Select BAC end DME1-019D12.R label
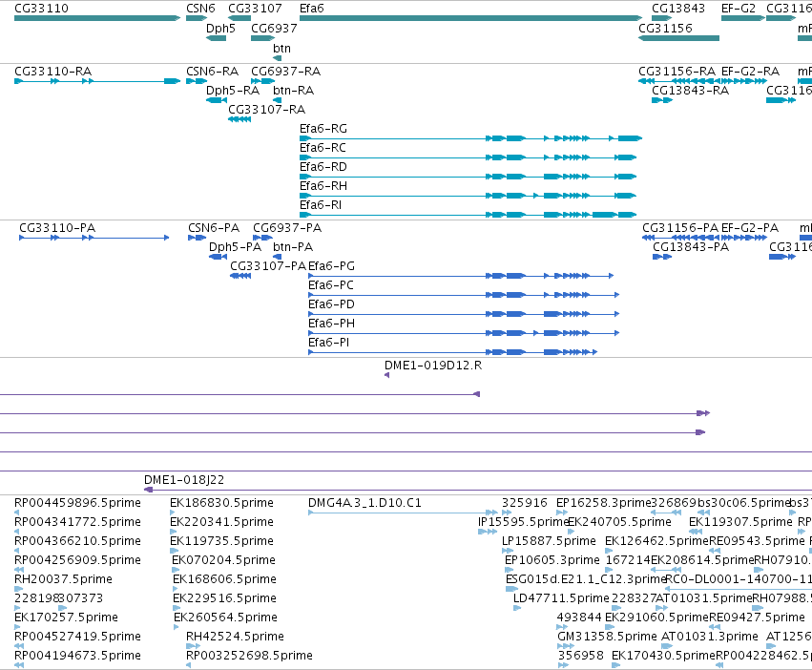This screenshot has height=670, width=812. click(433, 366)
